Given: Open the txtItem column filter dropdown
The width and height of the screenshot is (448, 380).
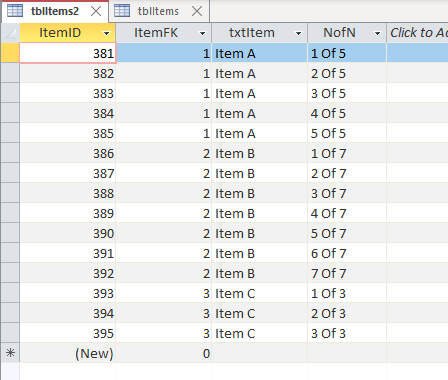Looking at the screenshot, I should (x=298, y=33).
